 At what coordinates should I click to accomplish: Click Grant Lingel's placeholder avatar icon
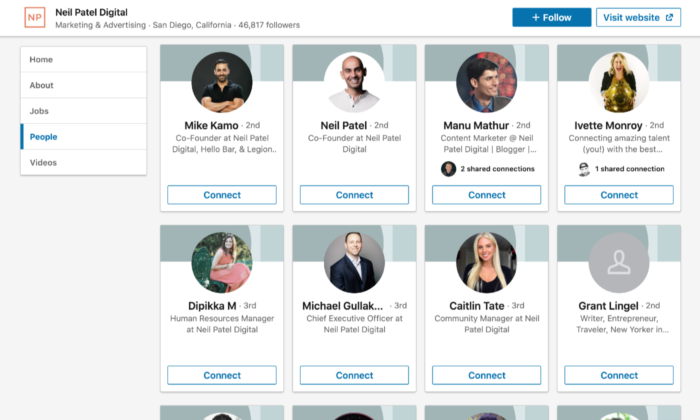619,262
